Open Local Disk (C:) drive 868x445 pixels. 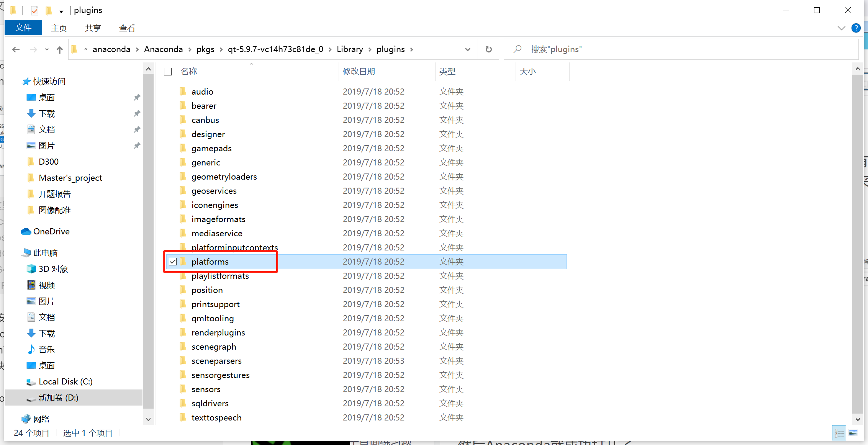65,381
